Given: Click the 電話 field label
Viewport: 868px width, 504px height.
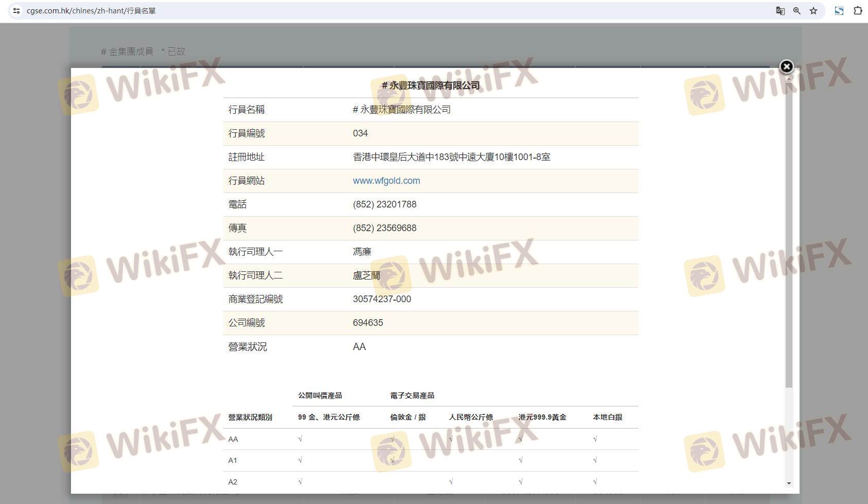Looking at the screenshot, I should pyautogui.click(x=237, y=204).
